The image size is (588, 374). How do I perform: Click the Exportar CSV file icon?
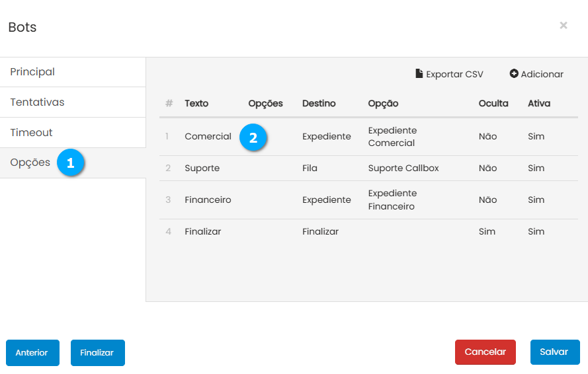click(x=419, y=74)
